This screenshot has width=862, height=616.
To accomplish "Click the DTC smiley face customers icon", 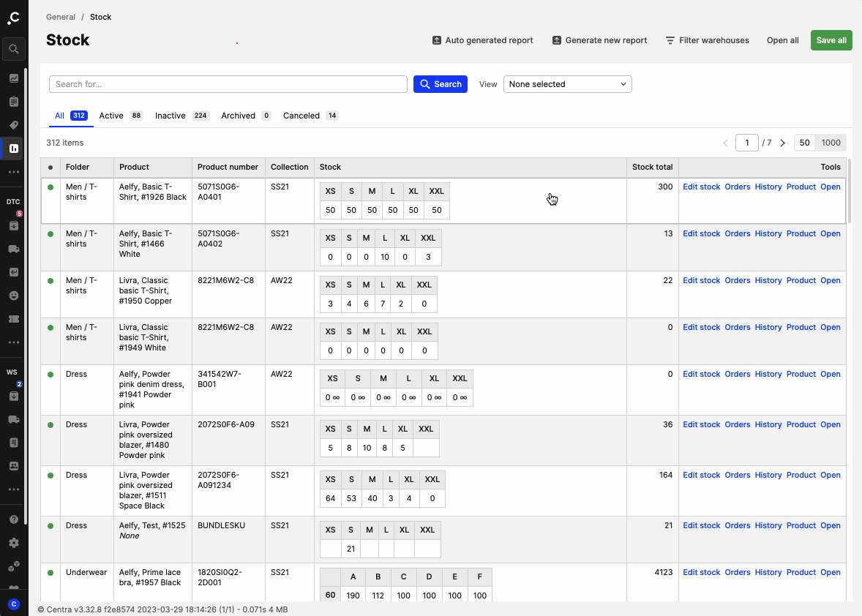I will pyautogui.click(x=13, y=296).
